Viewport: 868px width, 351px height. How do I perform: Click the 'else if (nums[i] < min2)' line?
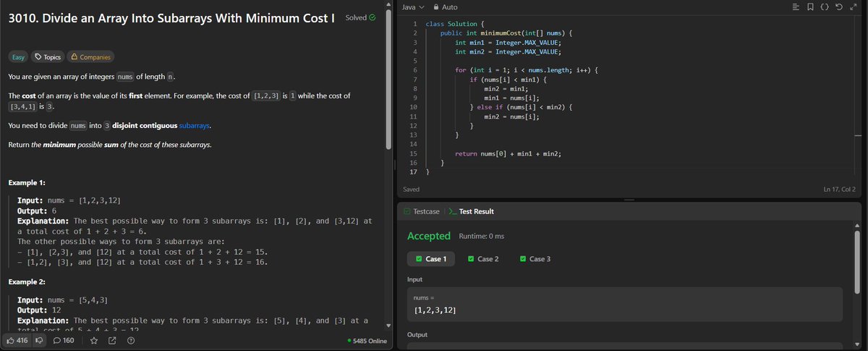[x=521, y=107]
